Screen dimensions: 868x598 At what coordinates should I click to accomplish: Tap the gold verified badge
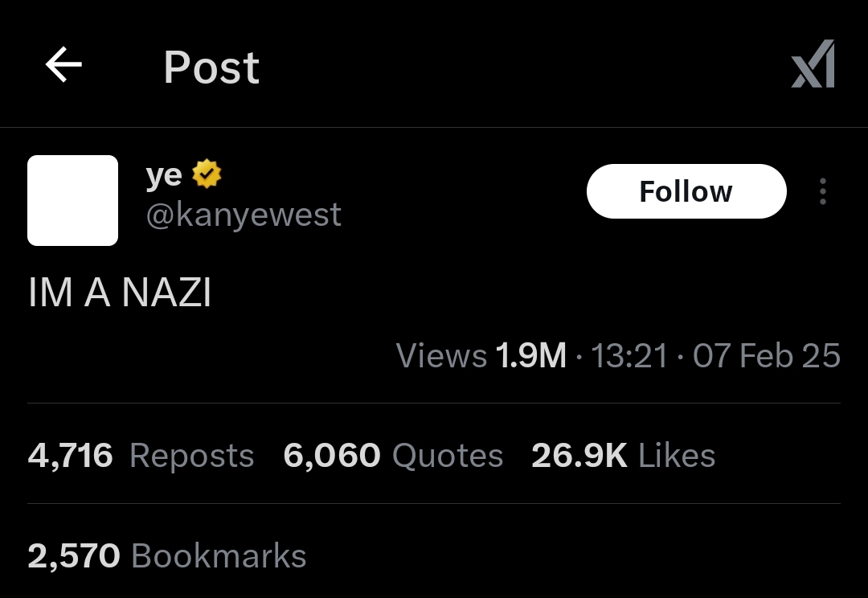pos(207,174)
